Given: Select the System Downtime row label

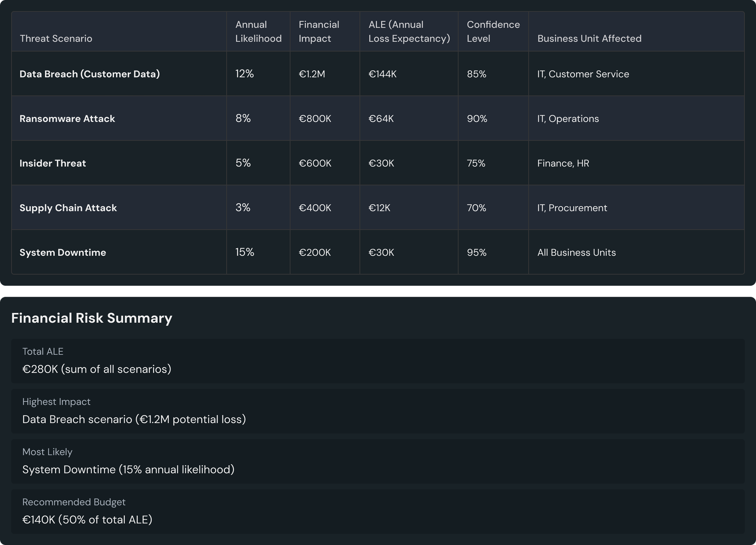Looking at the screenshot, I should (63, 252).
